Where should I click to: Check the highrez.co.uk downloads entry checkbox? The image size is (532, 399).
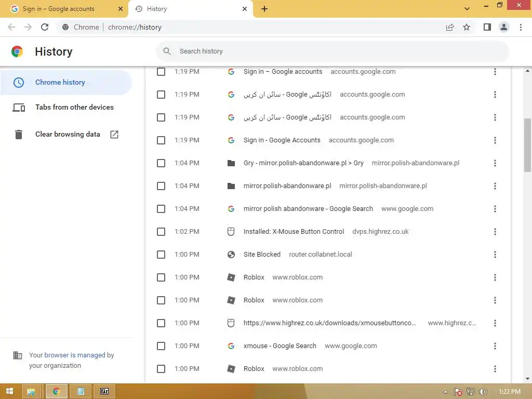pyautogui.click(x=161, y=323)
